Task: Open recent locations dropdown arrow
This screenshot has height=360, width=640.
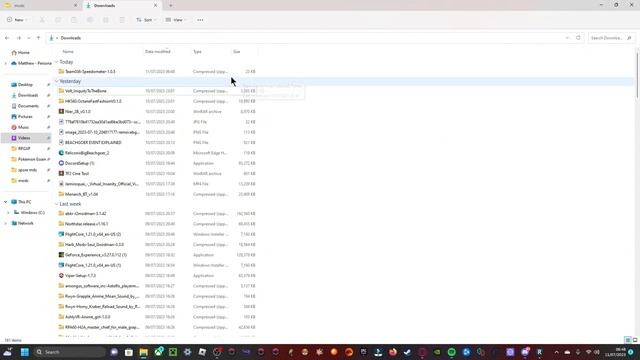Action: pos(29,38)
